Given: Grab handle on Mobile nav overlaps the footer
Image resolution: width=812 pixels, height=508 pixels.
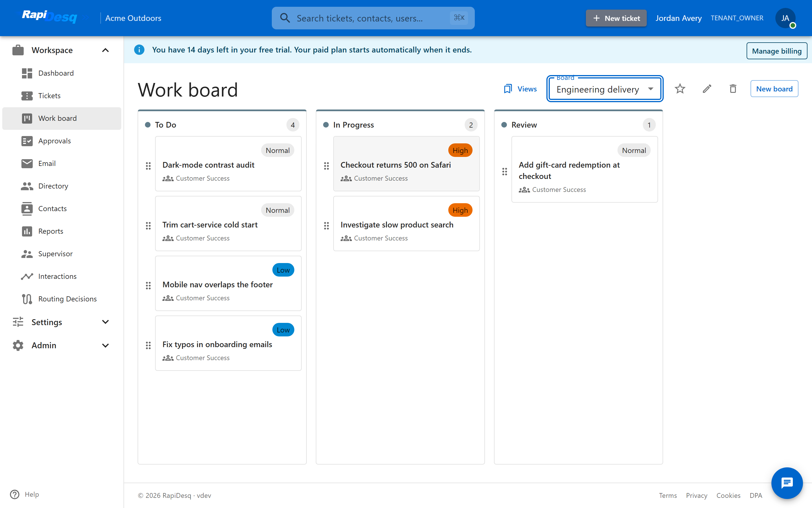Looking at the screenshot, I should [148, 285].
